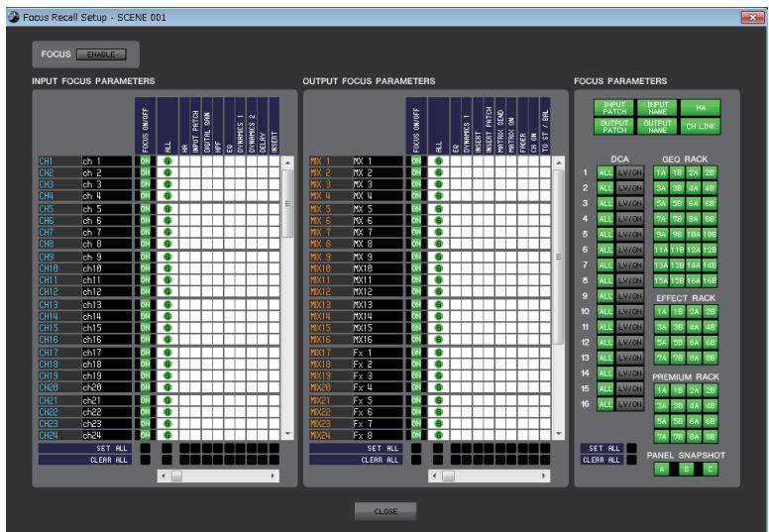This screenshot has height=532, width=769.
Task: Toggle ALL green indicator for CH3
Action: [167, 184]
